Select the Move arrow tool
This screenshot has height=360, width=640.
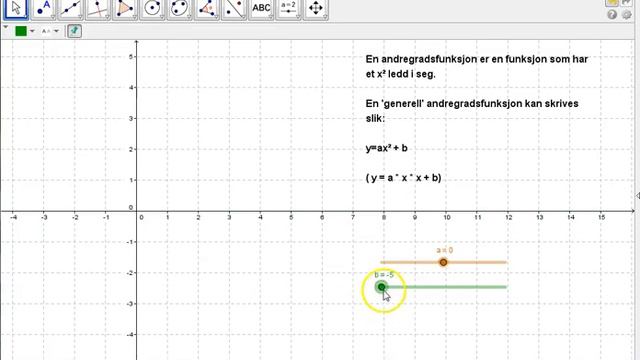pos(16,8)
